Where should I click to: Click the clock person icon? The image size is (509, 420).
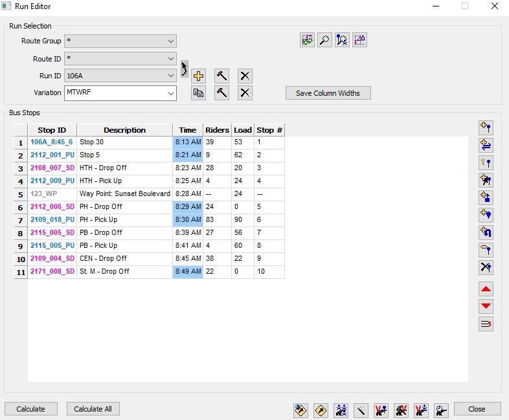(x=442, y=410)
